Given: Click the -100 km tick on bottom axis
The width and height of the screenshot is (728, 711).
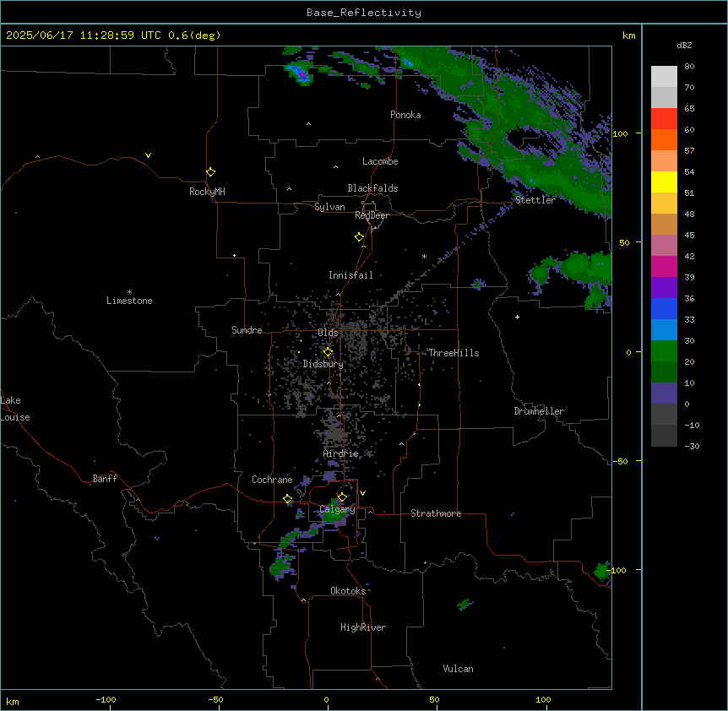Looking at the screenshot, I should coord(106,699).
